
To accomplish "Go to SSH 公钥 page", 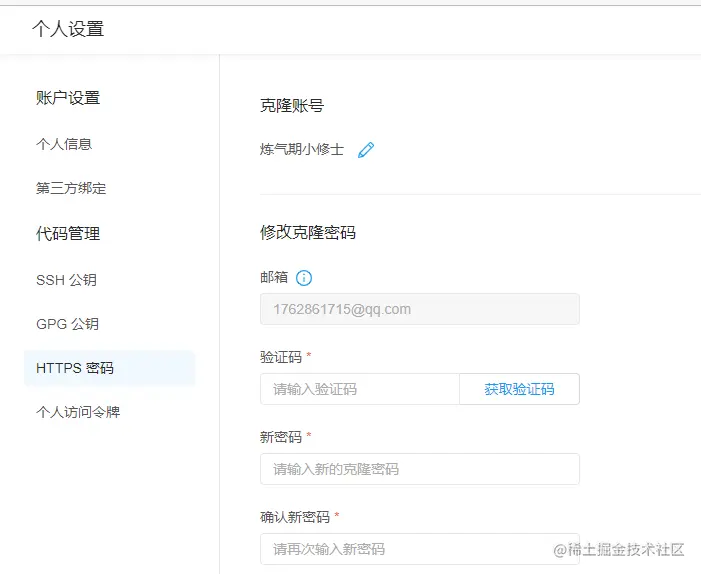I will click(67, 280).
